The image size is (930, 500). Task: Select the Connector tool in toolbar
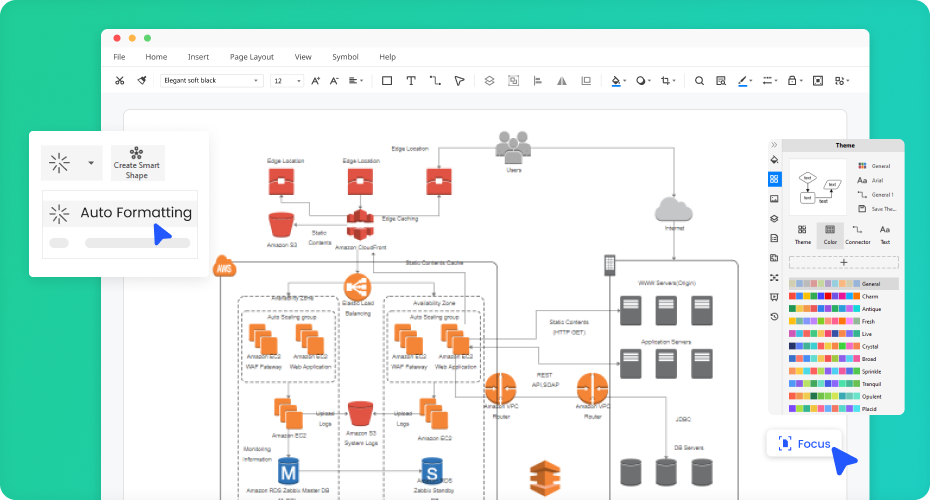click(x=435, y=81)
